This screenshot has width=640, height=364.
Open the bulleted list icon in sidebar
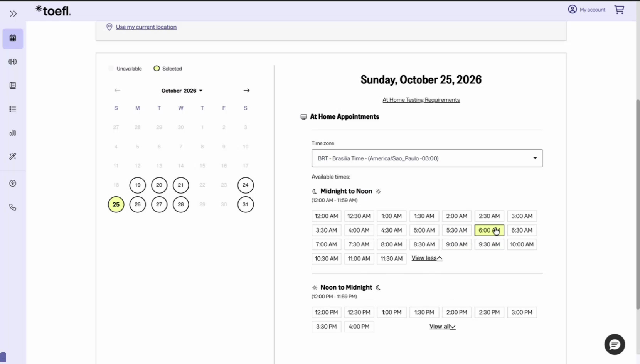coord(13,109)
